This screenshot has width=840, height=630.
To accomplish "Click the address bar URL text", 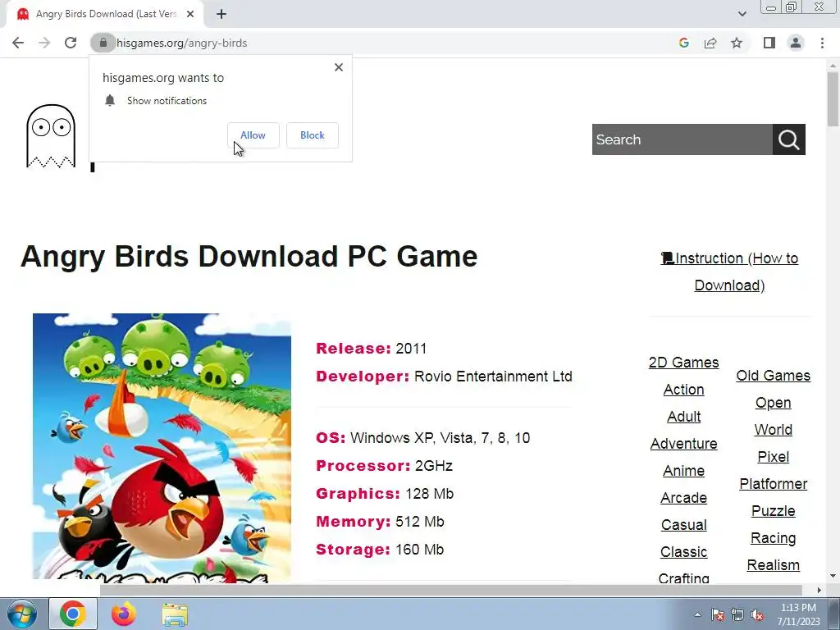I will pyautogui.click(x=181, y=43).
